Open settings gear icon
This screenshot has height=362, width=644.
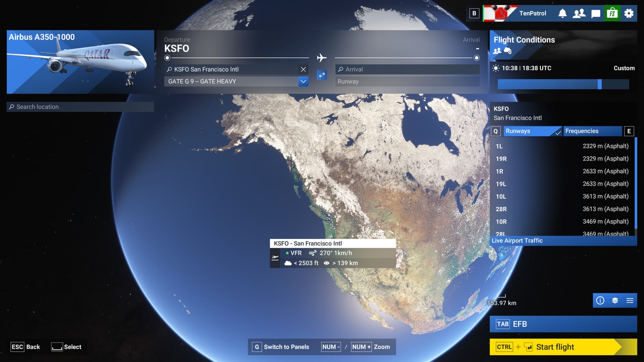tap(629, 13)
